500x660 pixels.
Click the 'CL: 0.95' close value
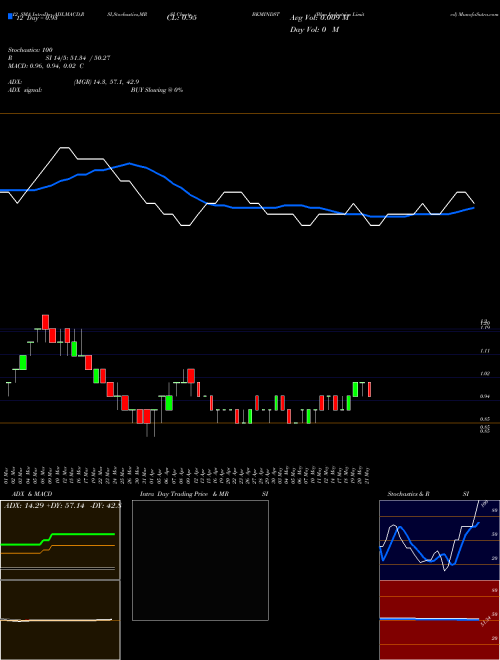[x=182, y=18]
